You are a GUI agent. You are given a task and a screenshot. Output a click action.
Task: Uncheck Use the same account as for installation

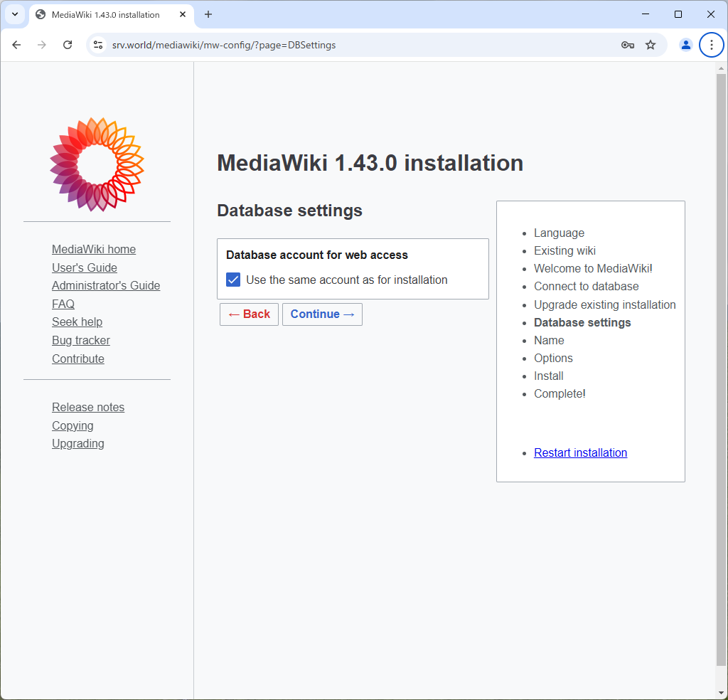point(233,280)
